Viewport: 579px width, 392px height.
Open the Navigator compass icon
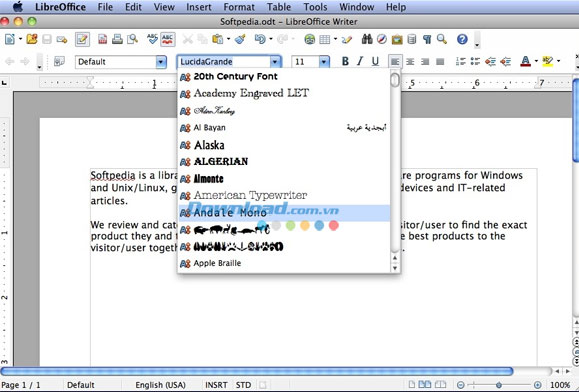pyautogui.click(x=382, y=39)
